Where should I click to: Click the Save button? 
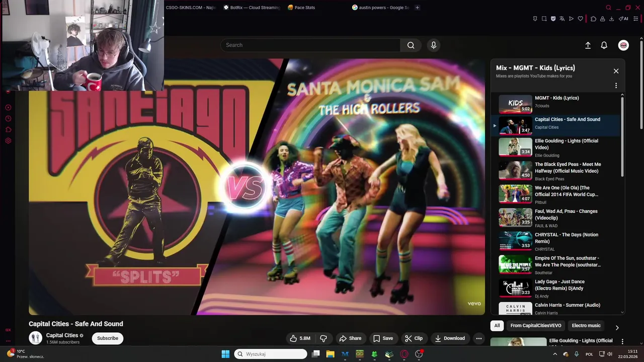[x=383, y=338]
